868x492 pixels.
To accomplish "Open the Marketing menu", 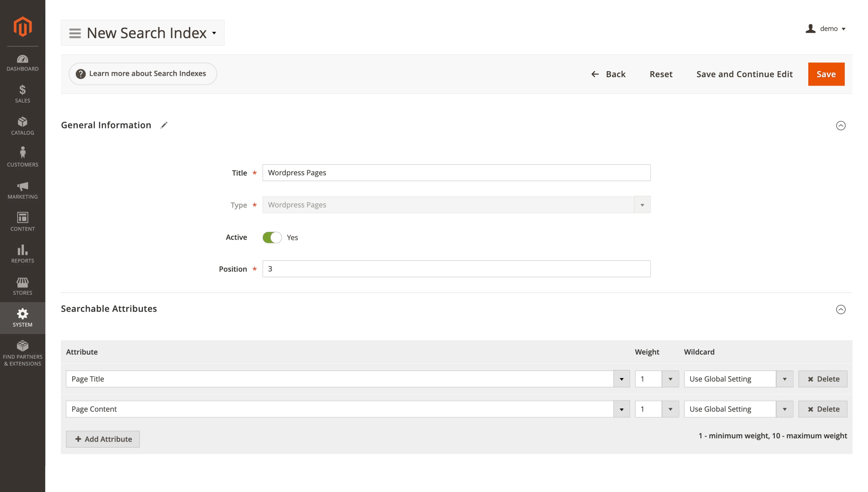I will point(22,190).
